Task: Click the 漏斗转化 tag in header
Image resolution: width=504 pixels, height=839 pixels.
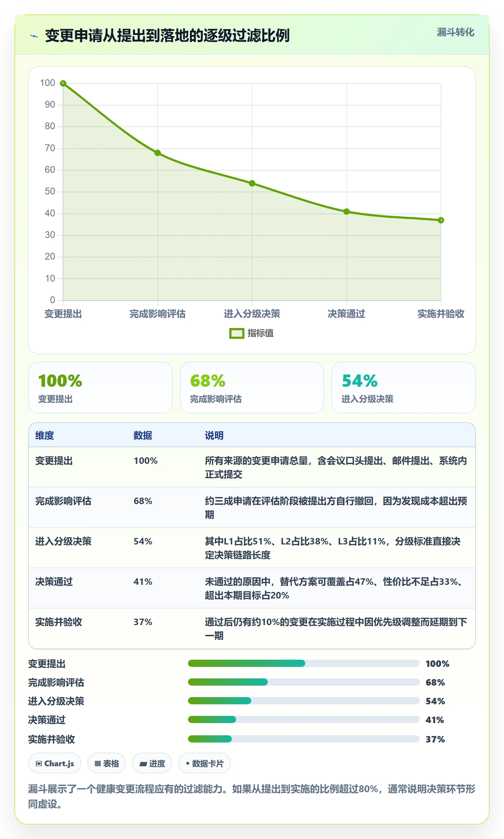Action: 455,32
